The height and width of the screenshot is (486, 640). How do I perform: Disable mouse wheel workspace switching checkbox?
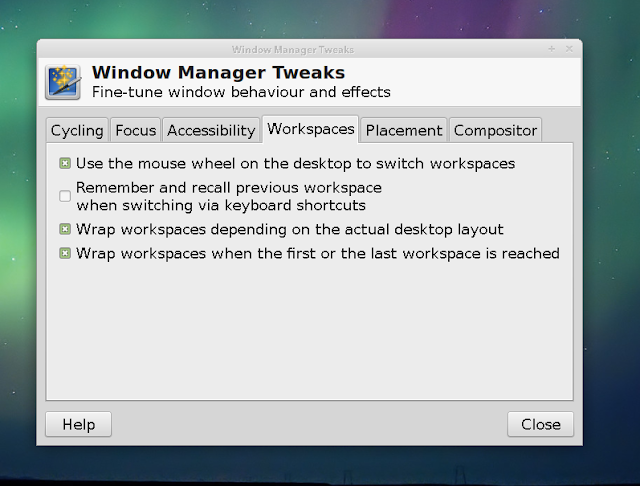[65, 162]
